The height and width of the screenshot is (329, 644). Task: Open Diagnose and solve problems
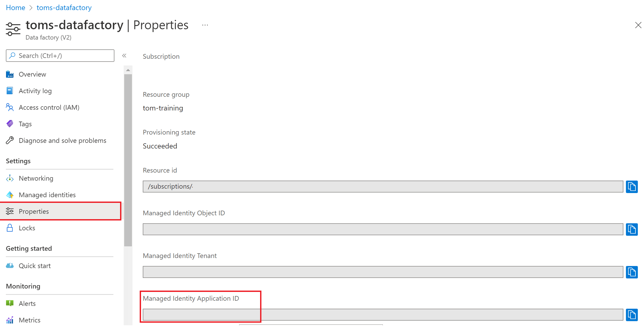pyautogui.click(x=62, y=140)
